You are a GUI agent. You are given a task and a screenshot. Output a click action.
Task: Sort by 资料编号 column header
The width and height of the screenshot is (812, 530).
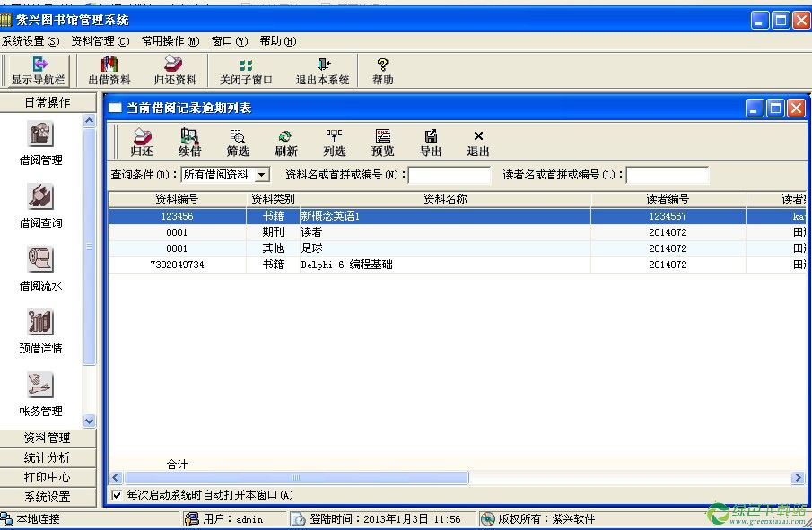[177, 199]
